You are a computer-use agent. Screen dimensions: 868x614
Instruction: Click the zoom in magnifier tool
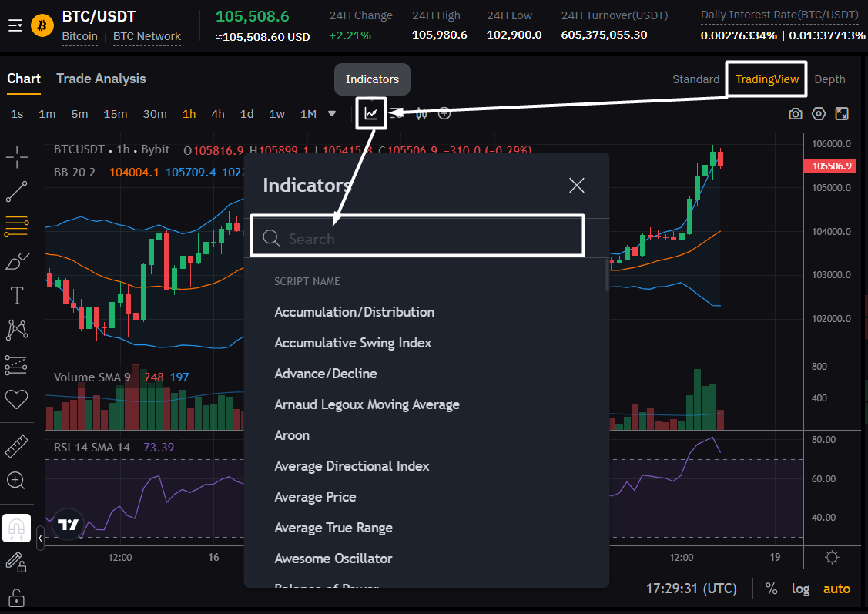coord(17,481)
